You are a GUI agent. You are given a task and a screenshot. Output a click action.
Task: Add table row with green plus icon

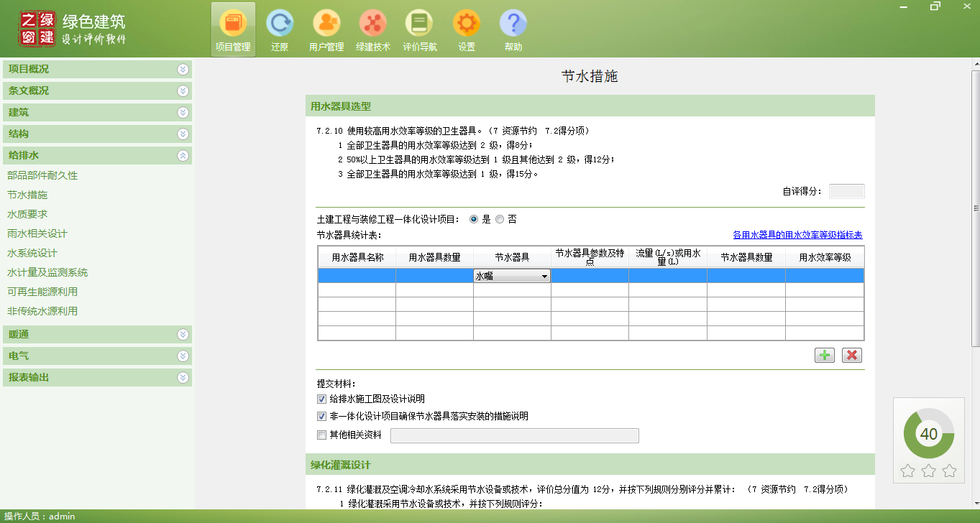824,355
